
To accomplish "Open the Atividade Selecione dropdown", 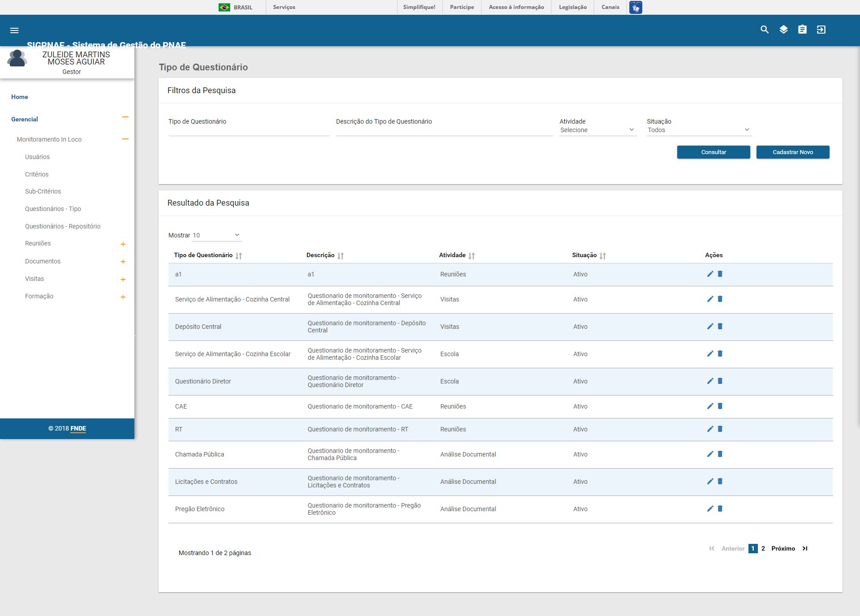I will [598, 130].
